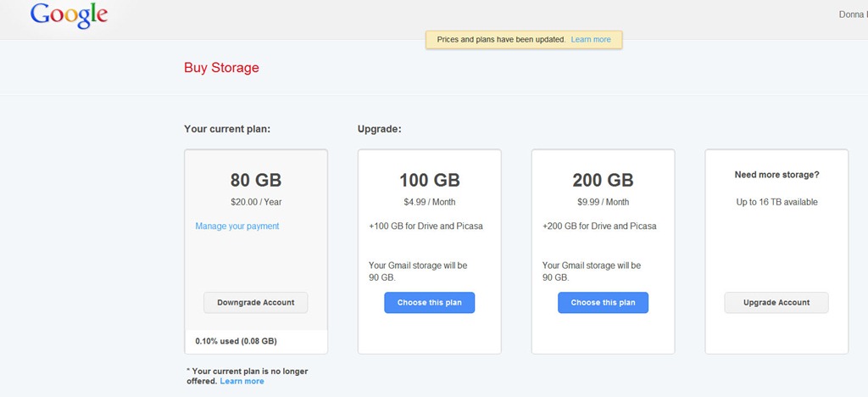Click the $20.00 / Year price text
This screenshot has height=397, width=868.
(x=256, y=202)
